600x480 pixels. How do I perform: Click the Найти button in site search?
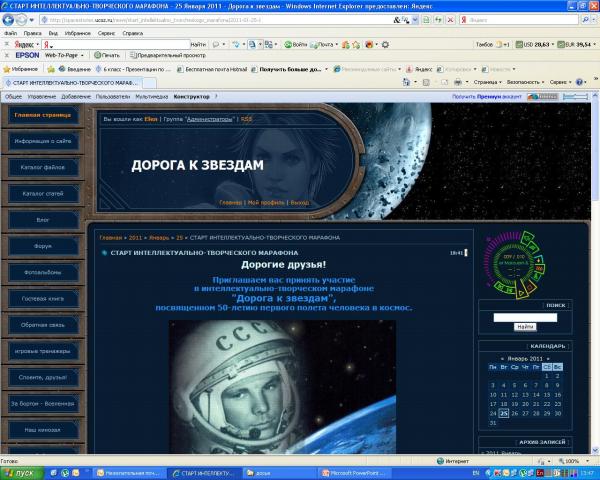(x=525, y=327)
